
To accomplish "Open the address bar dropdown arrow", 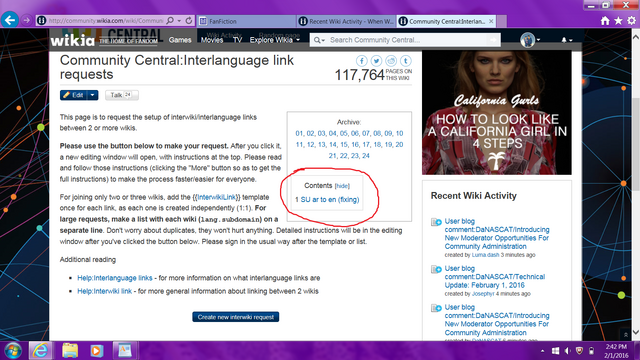I will click(179, 20).
